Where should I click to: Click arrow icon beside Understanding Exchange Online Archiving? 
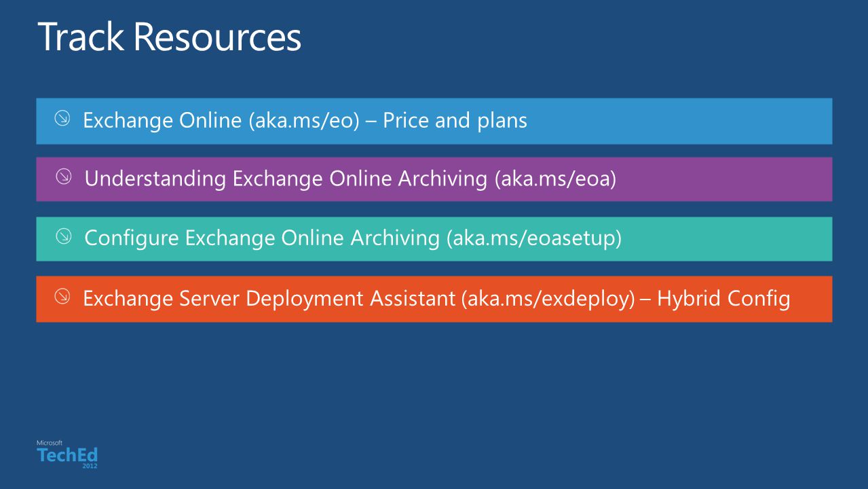[63, 177]
